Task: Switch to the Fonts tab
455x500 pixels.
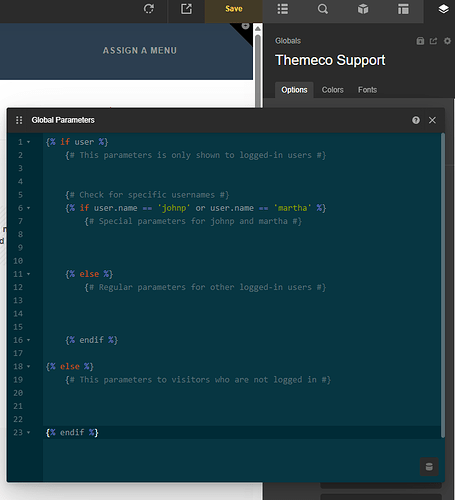Action: point(367,90)
